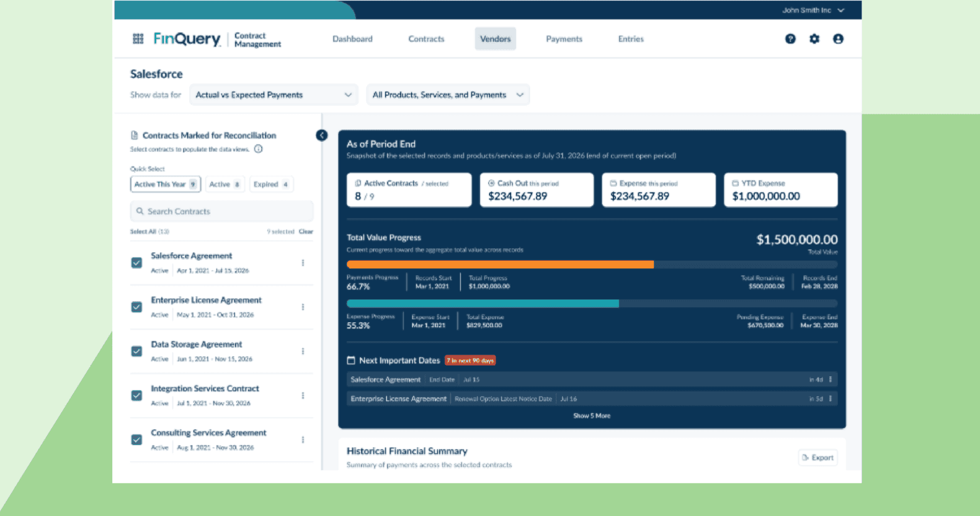Click the Export button
The image size is (980, 516).
(x=818, y=457)
